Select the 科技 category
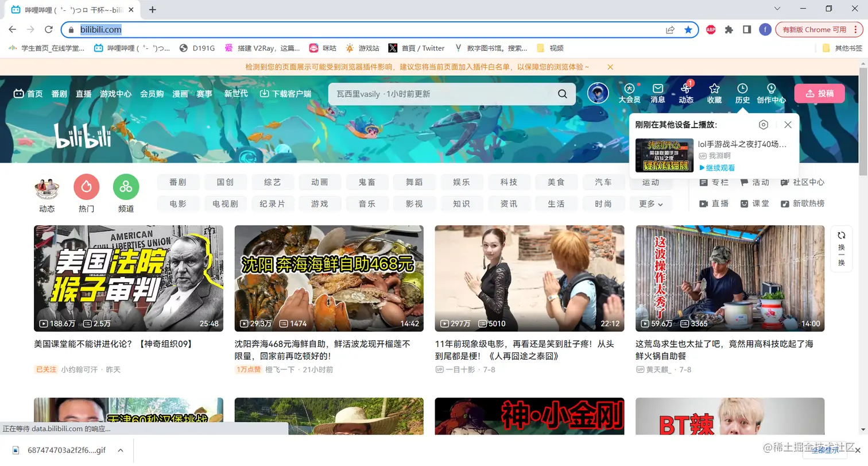 click(x=509, y=182)
